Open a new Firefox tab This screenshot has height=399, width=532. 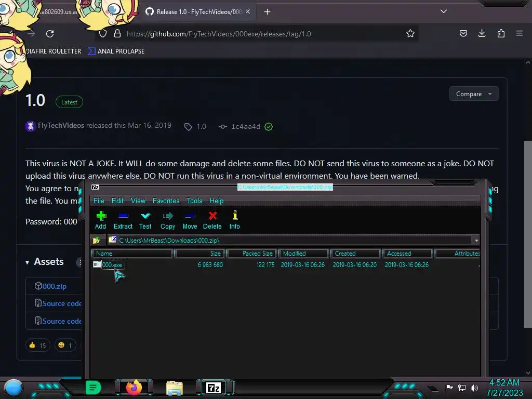268,12
